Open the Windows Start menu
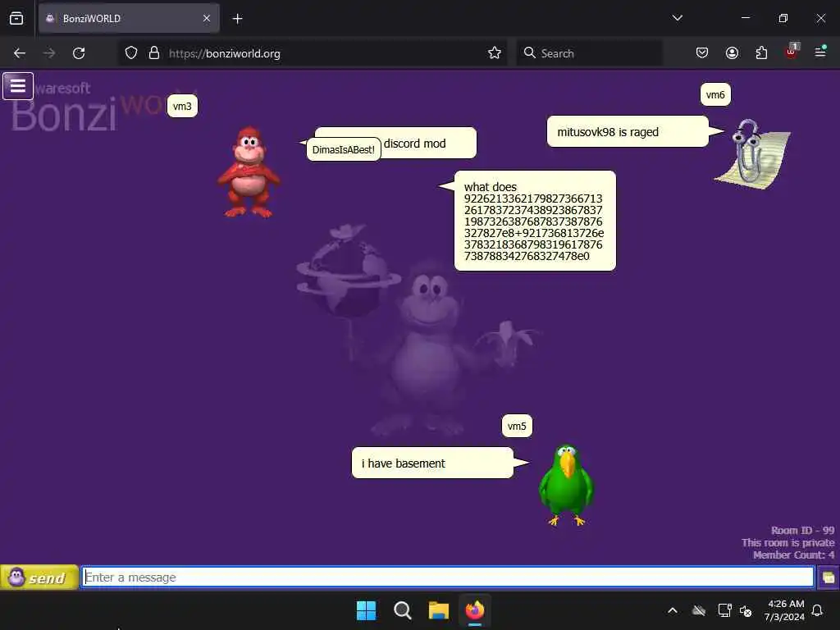 [367, 610]
